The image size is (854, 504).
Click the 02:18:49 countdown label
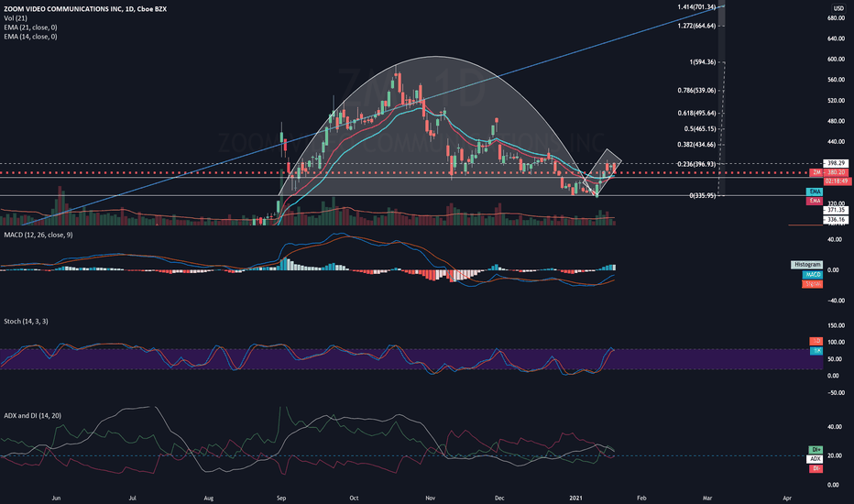coord(836,181)
